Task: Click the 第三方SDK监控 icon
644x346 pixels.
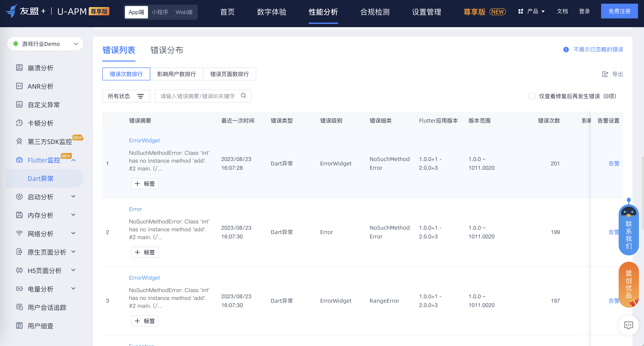Action: pos(19,141)
